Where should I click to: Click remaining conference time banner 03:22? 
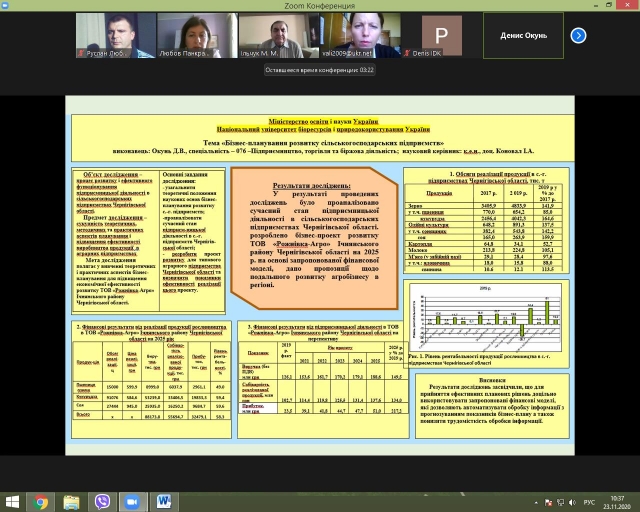point(320,70)
